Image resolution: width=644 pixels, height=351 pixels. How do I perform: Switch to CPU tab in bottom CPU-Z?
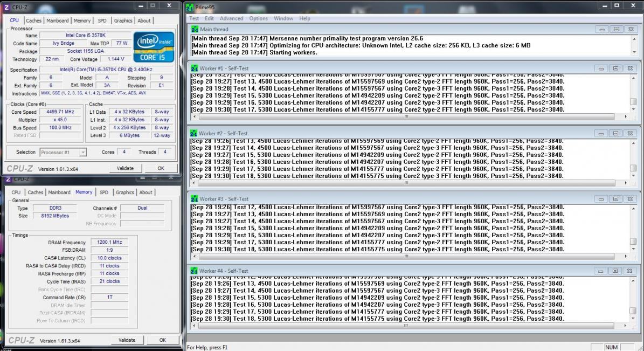coord(16,192)
